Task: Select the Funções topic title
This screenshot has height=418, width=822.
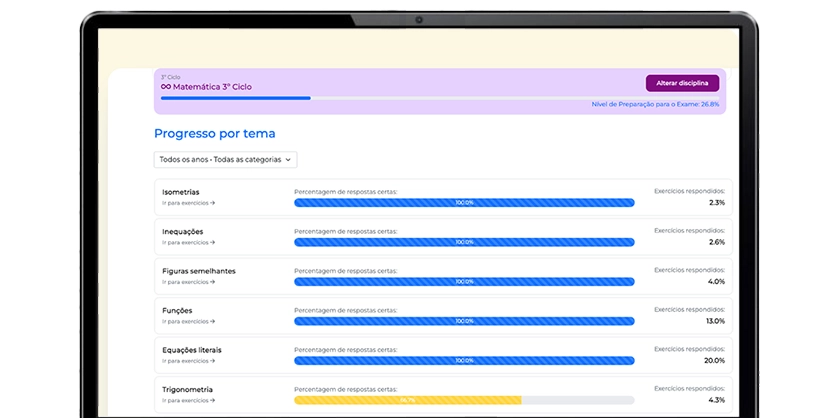Action: (177, 310)
